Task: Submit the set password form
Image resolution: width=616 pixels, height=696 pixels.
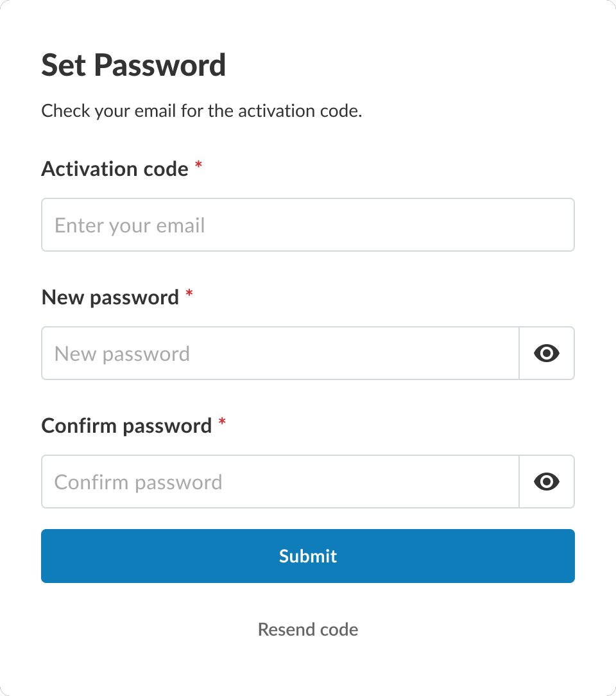Action: (x=307, y=556)
